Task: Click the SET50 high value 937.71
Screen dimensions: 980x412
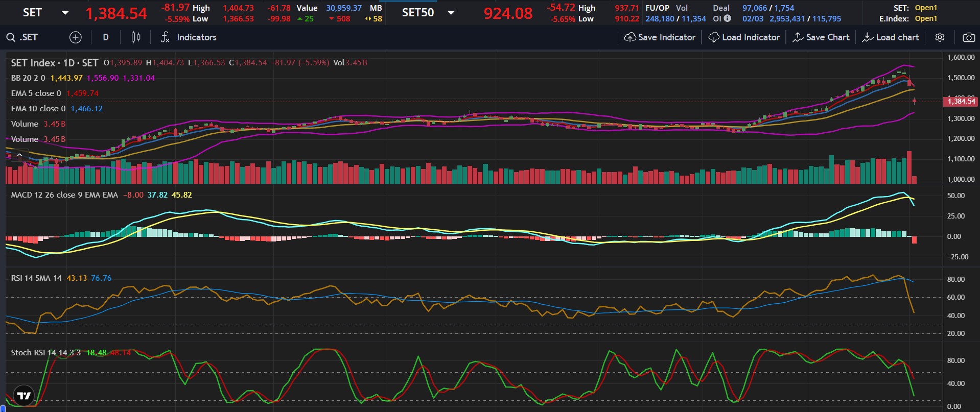Action: [627, 8]
